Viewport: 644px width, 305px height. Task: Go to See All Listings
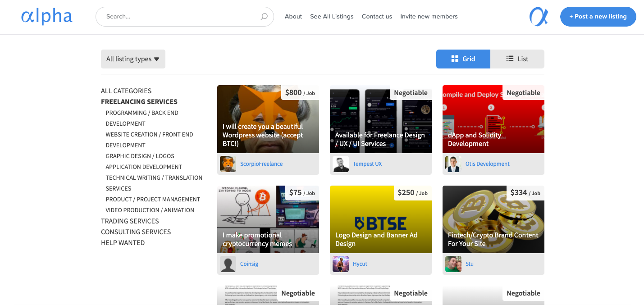332,17
